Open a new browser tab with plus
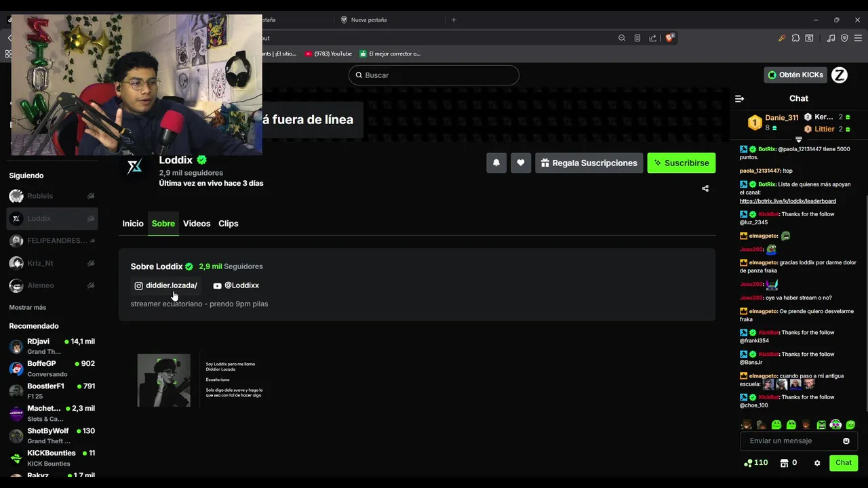Viewport: 868px width, 488px height. 454,20
